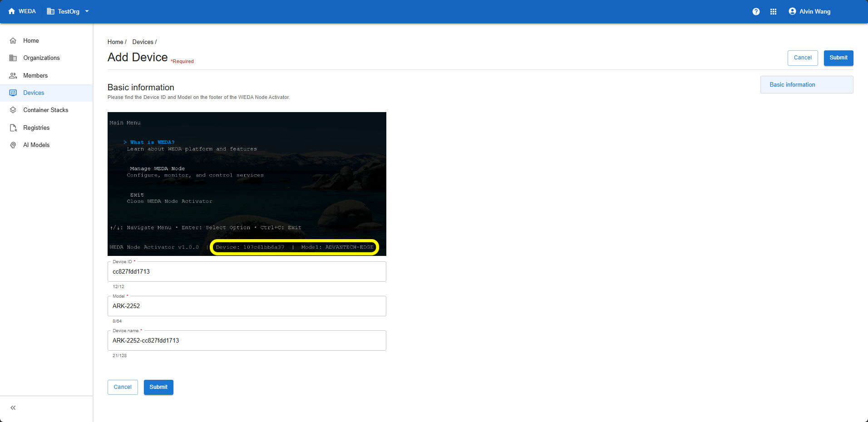Open Members in sidebar menu
Screen dimensions: 868x422
pos(46,75)
